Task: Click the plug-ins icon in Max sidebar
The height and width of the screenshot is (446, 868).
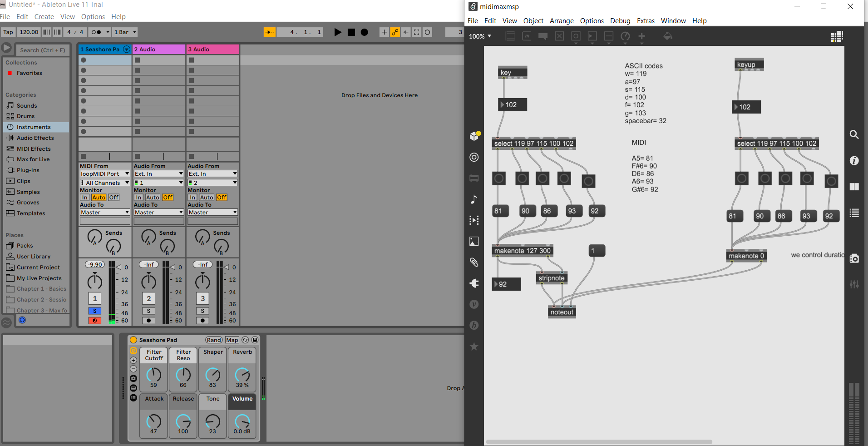Action: [x=474, y=283]
